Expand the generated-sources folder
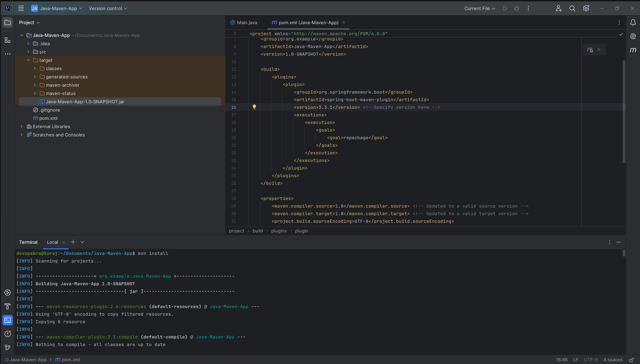Viewport: 640px width, 364px height. coord(35,77)
